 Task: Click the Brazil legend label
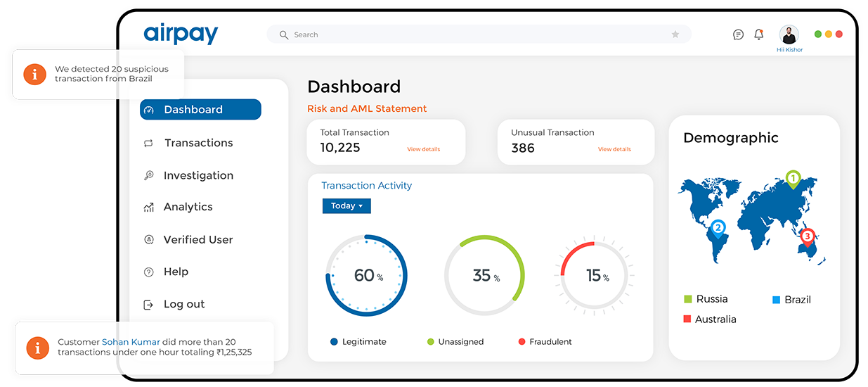click(798, 300)
